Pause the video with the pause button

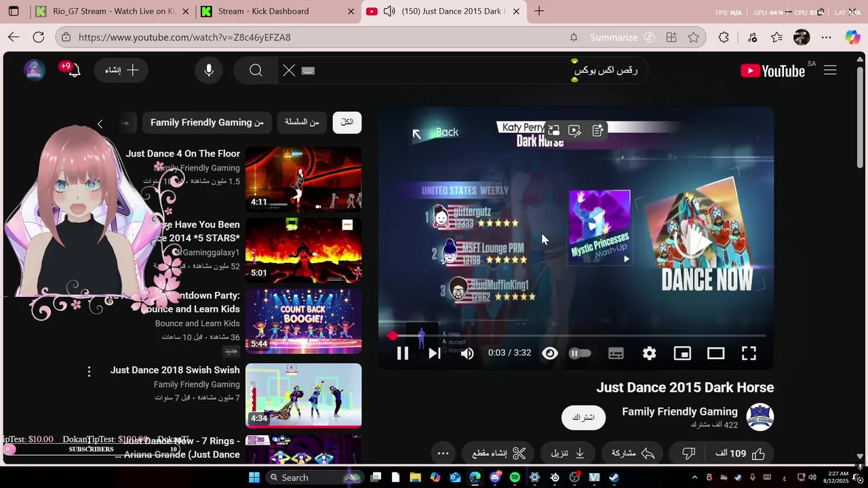(x=403, y=353)
